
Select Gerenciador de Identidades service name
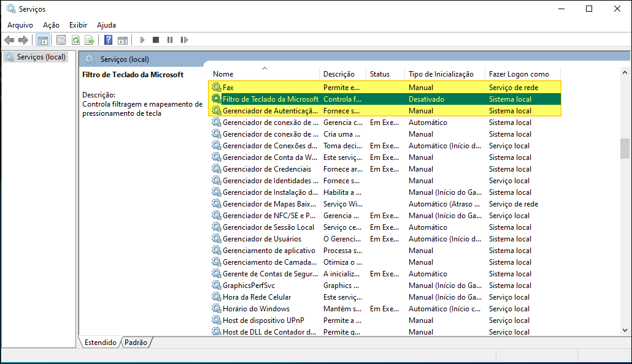(x=271, y=181)
